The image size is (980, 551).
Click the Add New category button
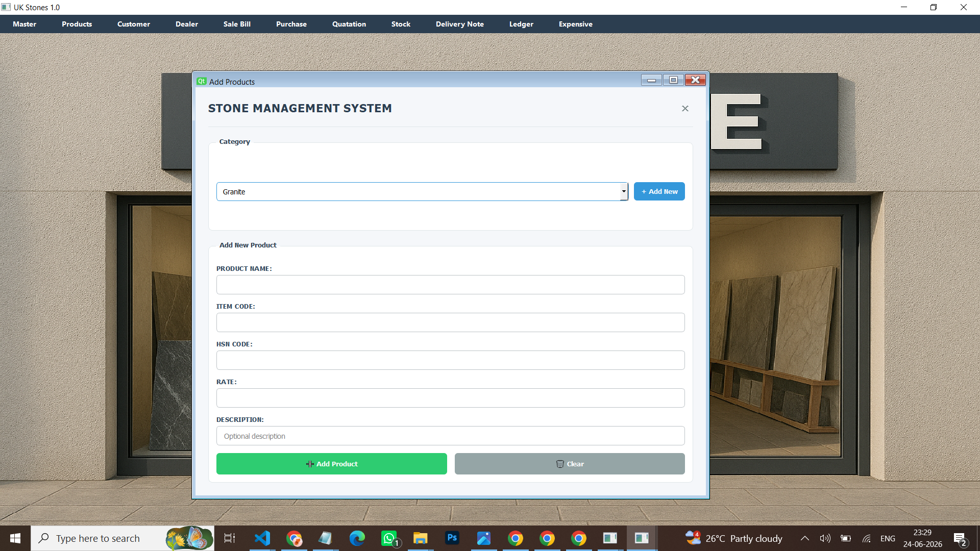pos(659,191)
